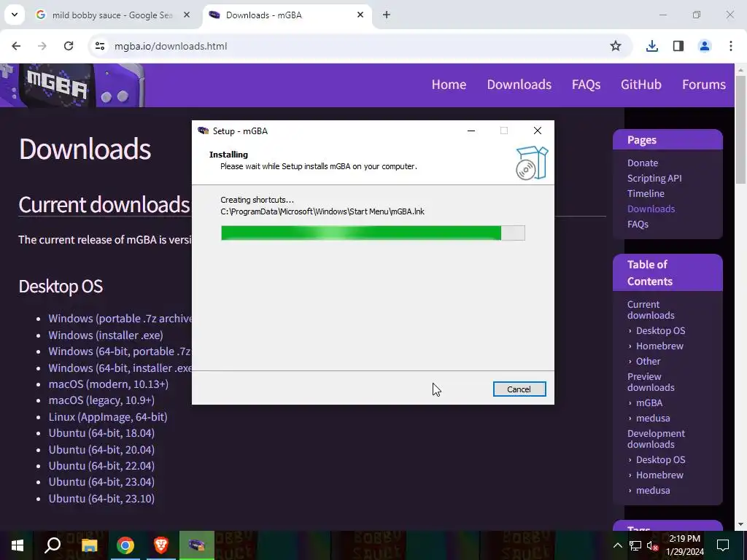The width and height of the screenshot is (747, 560).
Task: Open the taskbar clock showing 2:19 PM
Action: 684,545
